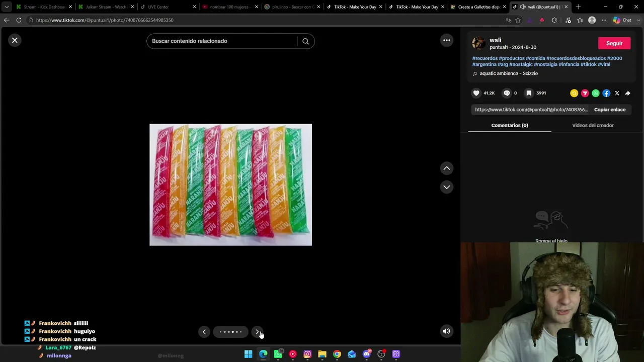
Task: Jump to the previous post with up chevron
Action: [x=447, y=168]
